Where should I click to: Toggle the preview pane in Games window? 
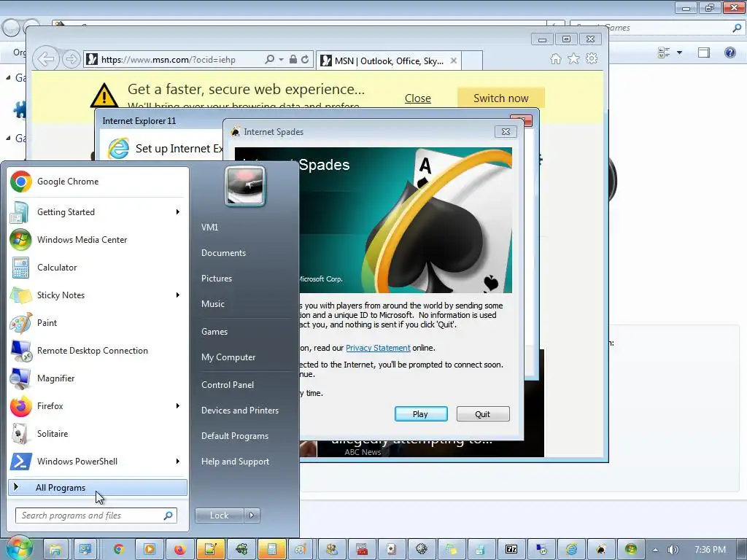pyautogui.click(x=704, y=52)
